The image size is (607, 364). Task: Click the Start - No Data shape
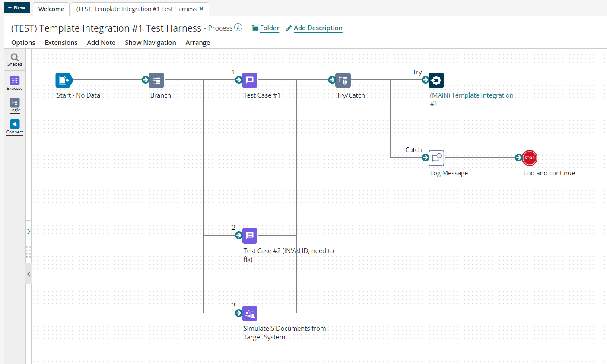tap(64, 80)
